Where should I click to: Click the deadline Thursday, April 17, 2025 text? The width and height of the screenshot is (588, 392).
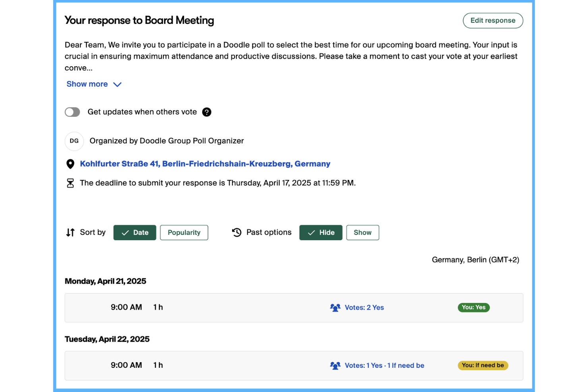218,183
